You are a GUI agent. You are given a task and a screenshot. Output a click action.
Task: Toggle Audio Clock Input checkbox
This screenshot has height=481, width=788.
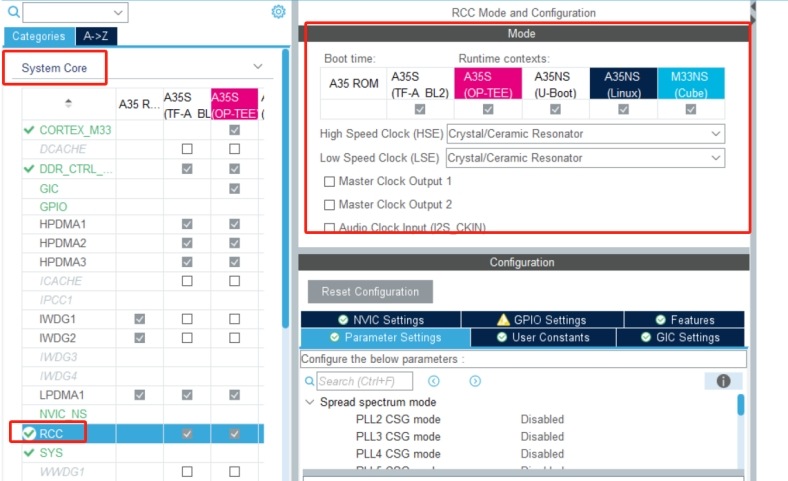pyautogui.click(x=330, y=227)
